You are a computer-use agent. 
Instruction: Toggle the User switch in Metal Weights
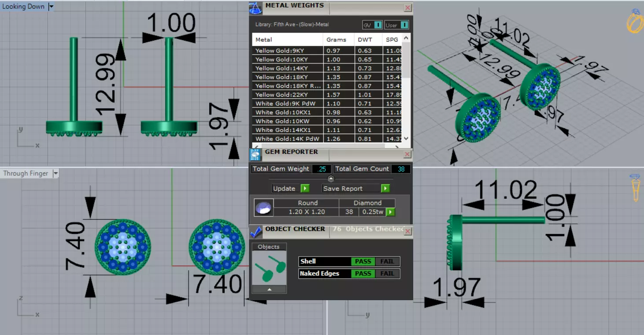click(396, 25)
